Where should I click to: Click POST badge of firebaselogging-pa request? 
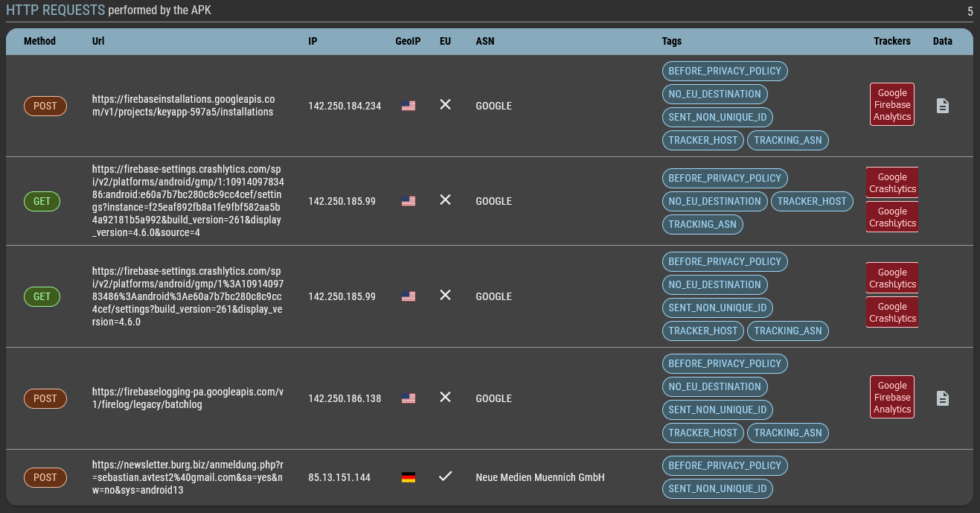tap(45, 398)
